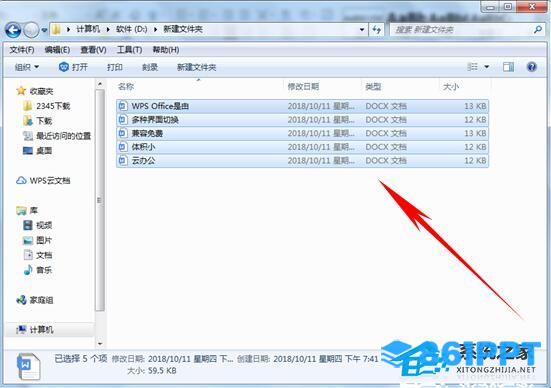
Task: Click the search magnifier icon
Action: pos(537,30)
